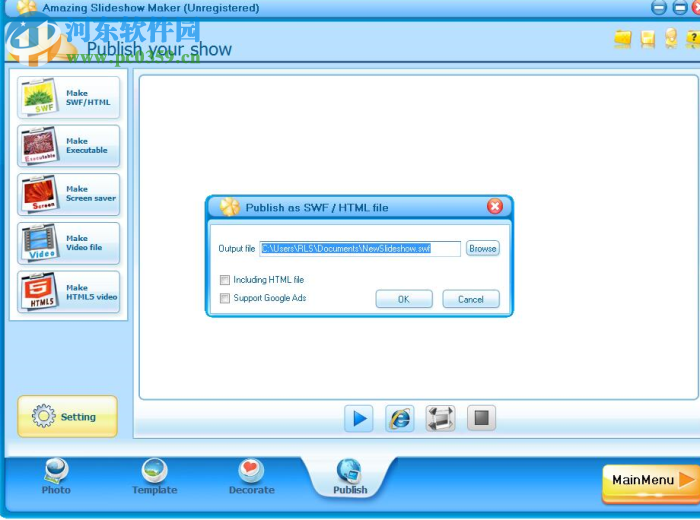Choose Make HTML5 video option
The image size is (700, 520).
[x=68, y=292]
